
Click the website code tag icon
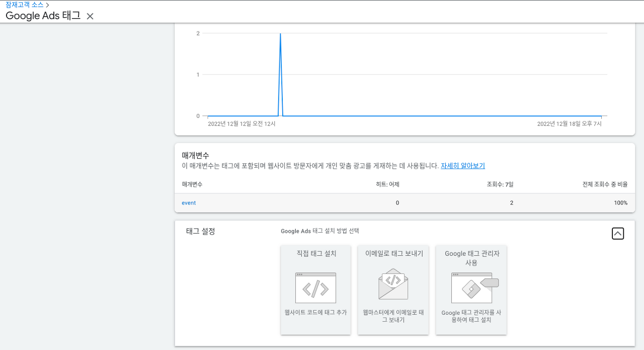coord(315,288)
